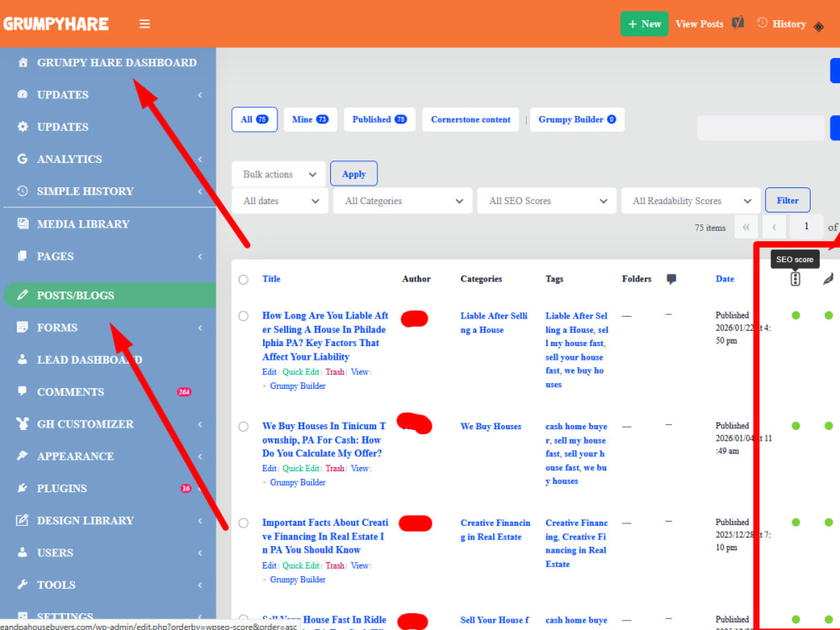Select the 'Important Facts About Creative Financing' checkbox
840x630 pixels.
tap(244, 522)
